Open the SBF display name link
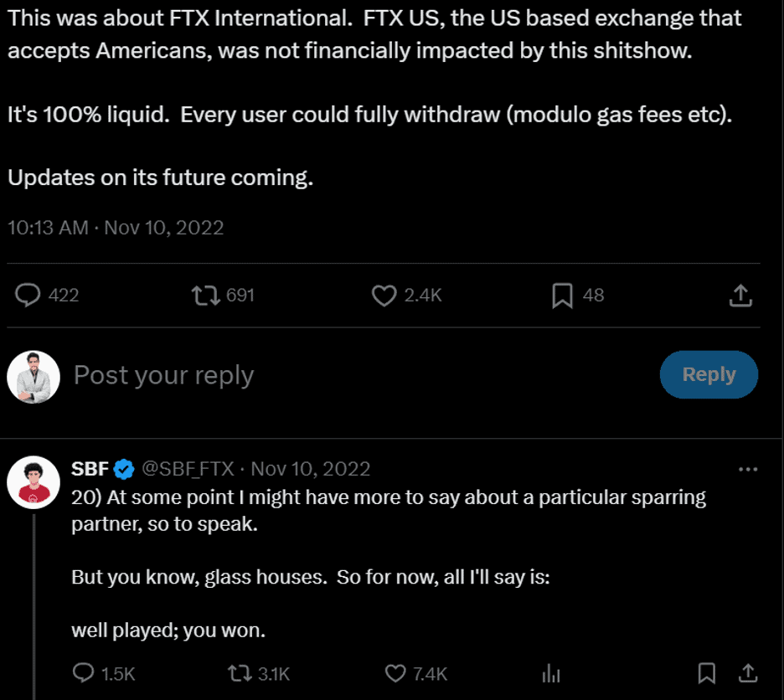784x700 pixels. 91,469
